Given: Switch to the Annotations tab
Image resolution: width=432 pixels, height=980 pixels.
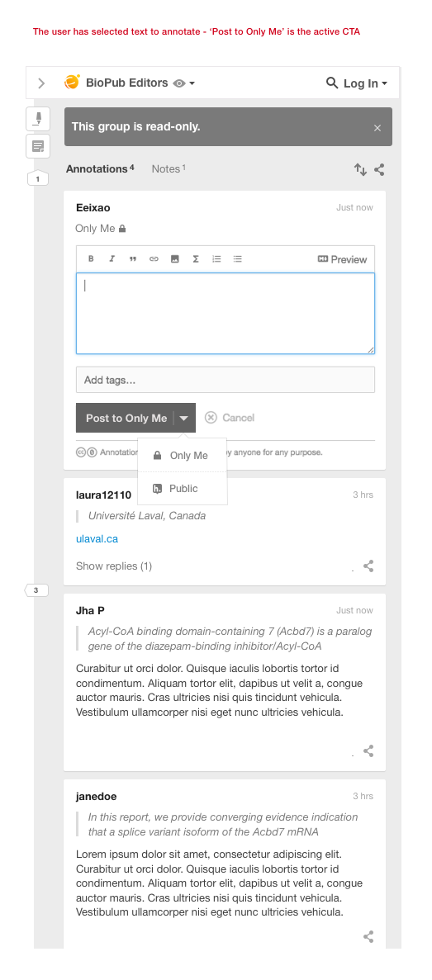Looking at the screenshot, I should point(100,168).
